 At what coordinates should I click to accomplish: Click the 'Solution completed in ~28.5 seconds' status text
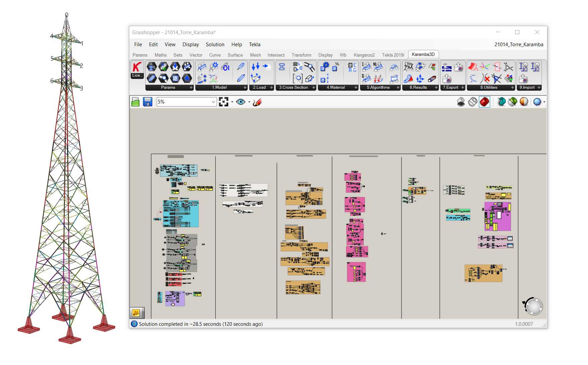201,324
